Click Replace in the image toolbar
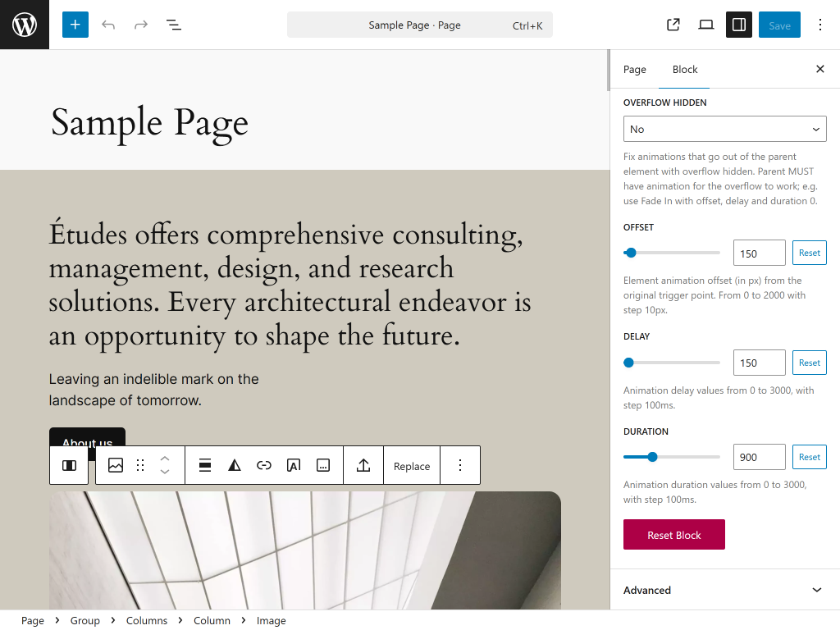This screenshot has width=840, height=630. click(412, 466)
